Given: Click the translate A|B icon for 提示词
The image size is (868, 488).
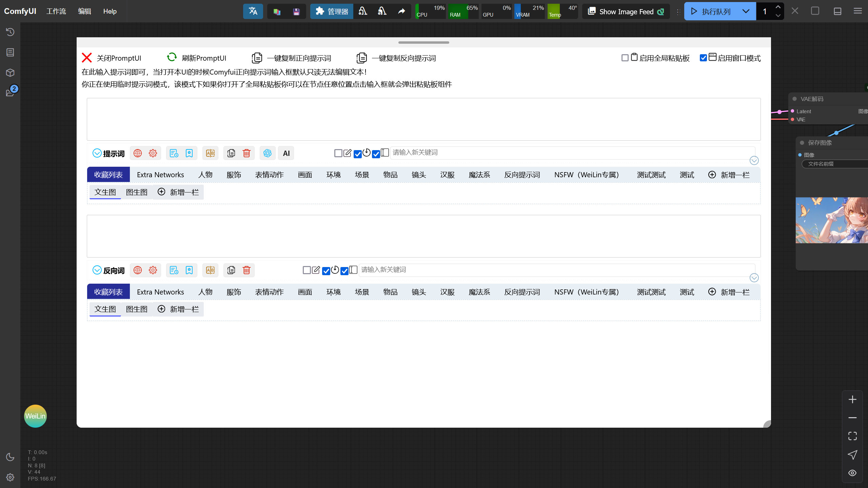Looking at the screenshot, I should (210, 153).
